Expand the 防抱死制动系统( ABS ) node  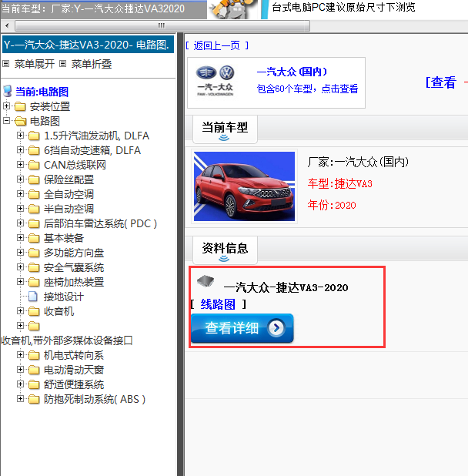(20, 398)
